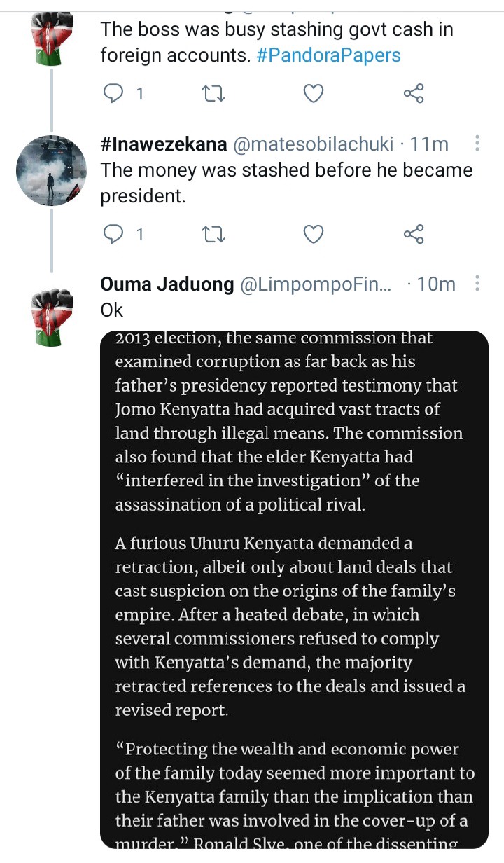Open #Inawezekana's tear gas profile picture

tap(51, 170)
